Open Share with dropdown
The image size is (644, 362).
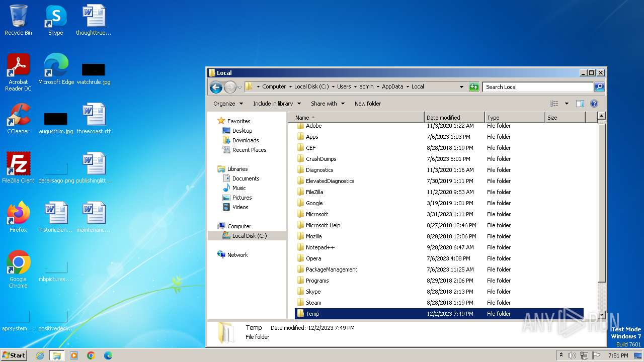[328, 104]
